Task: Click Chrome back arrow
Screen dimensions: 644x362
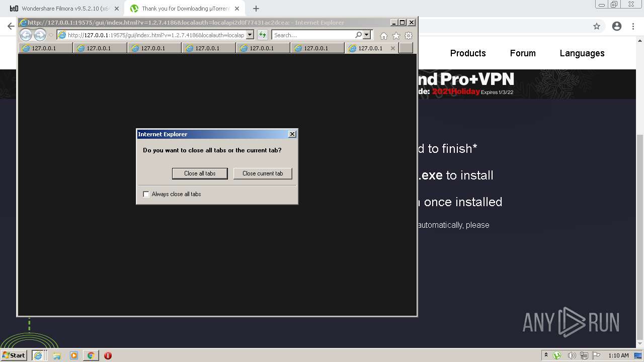Action: (x=11, y=26)
